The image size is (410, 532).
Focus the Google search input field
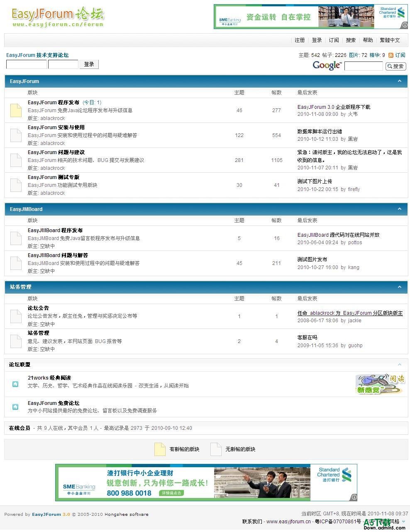pyautogui.click(x=364, y=66)
